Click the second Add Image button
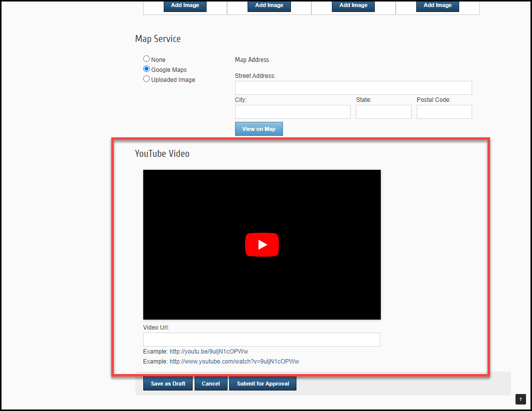The height and width of the screenshot is (411, 532). (269, 6)
